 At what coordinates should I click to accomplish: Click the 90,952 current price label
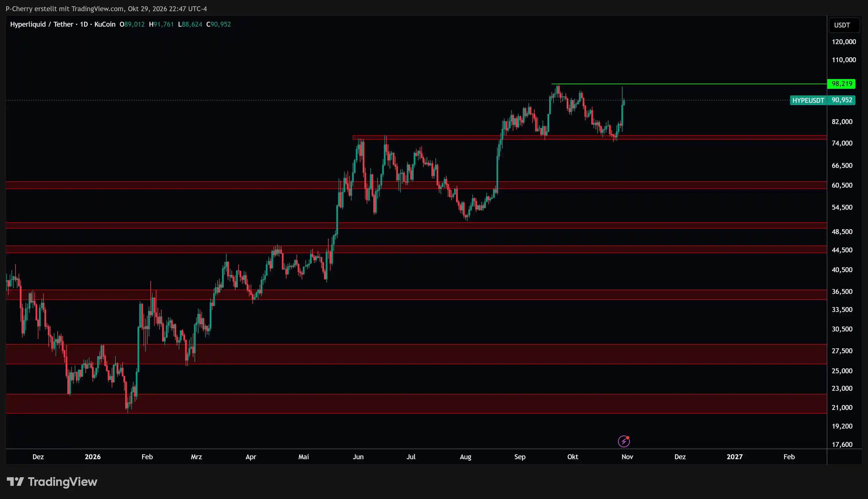coord(841,101)
